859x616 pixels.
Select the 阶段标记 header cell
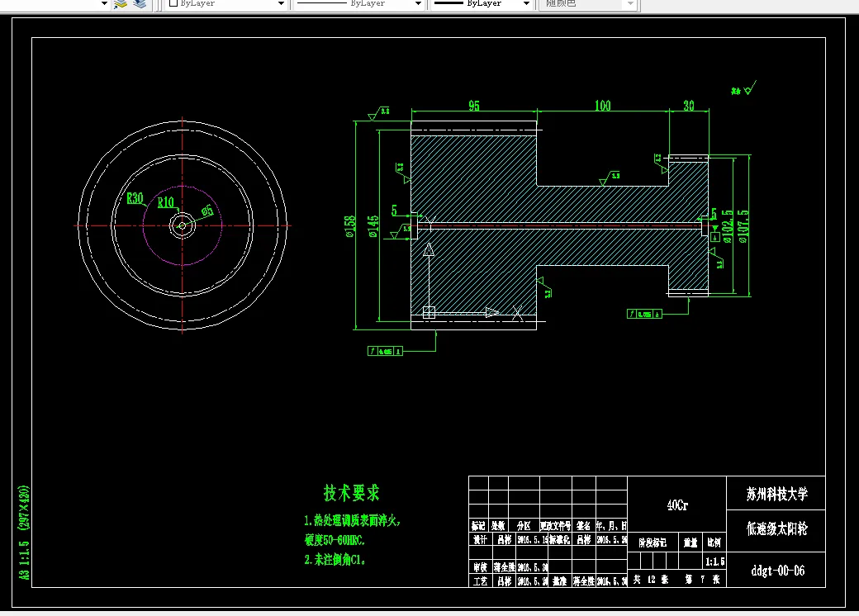coord(653,543)
